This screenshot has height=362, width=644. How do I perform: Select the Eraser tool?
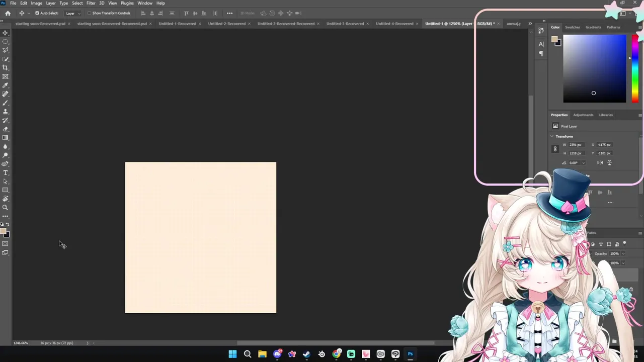[x=6, y=129]
